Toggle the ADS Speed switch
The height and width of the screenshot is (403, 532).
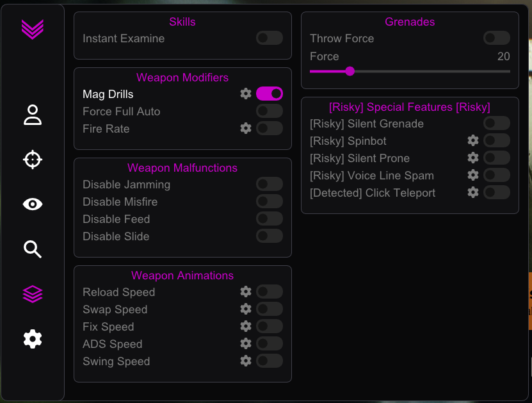coord(270,343)
